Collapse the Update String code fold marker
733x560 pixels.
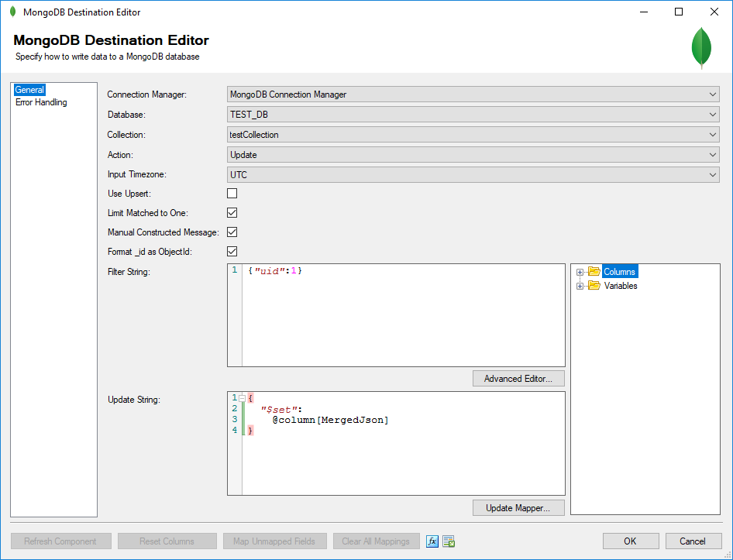click(x=243, y=398)
